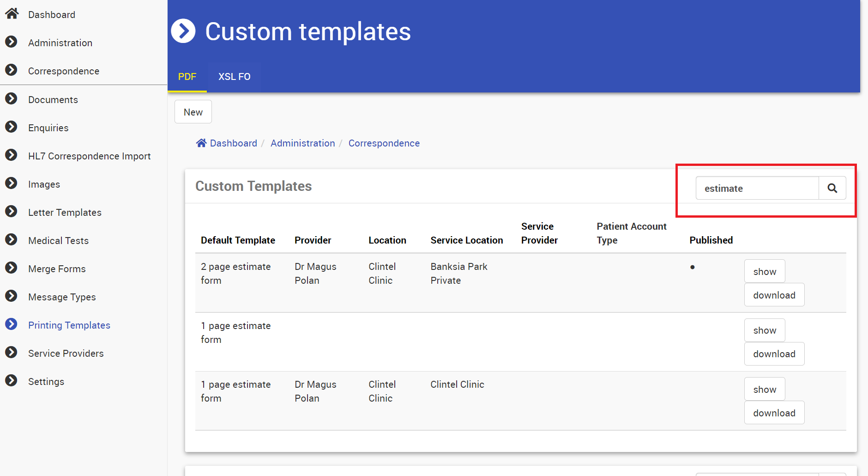868x476 pixels.
Task: Select Printing Templates in sidebar
Action: 69,325
